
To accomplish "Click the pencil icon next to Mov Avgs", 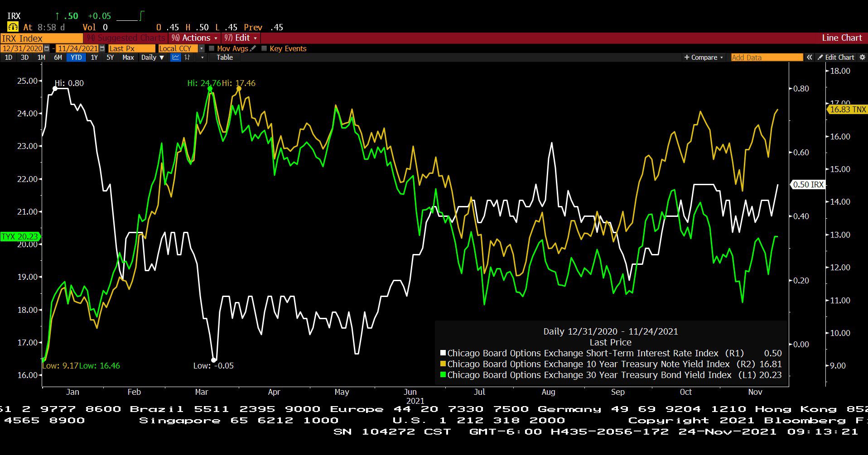I will [253, 48].
